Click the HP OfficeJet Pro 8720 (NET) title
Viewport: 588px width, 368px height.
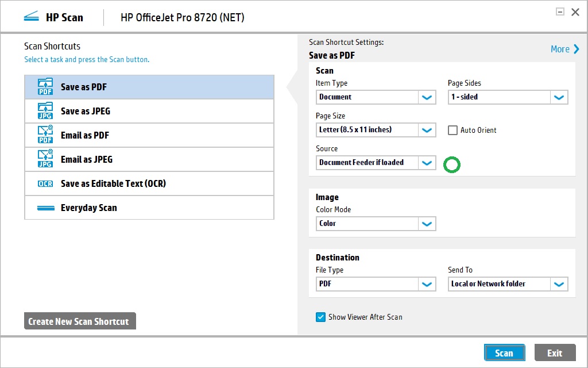[x=182, y=17]
